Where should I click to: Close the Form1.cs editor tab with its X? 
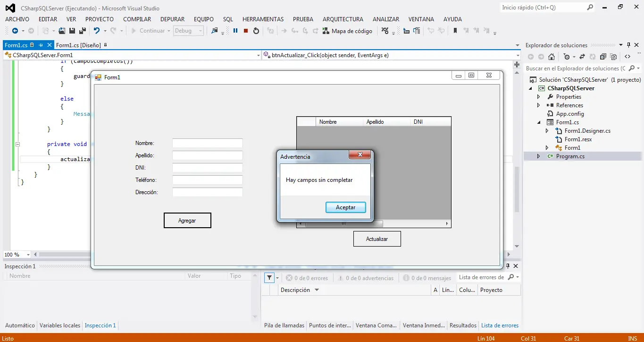click(x=49, y=45)
